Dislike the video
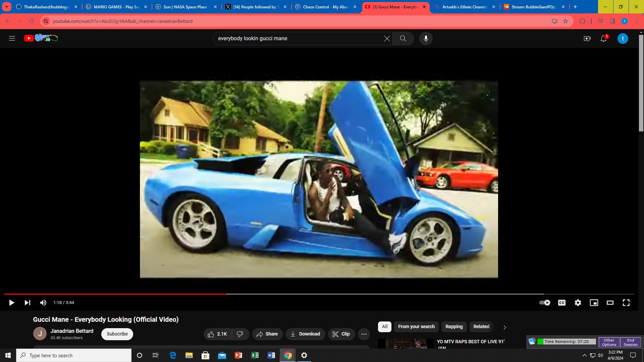This screenshot has height=362, width=644. pos(240,334)
